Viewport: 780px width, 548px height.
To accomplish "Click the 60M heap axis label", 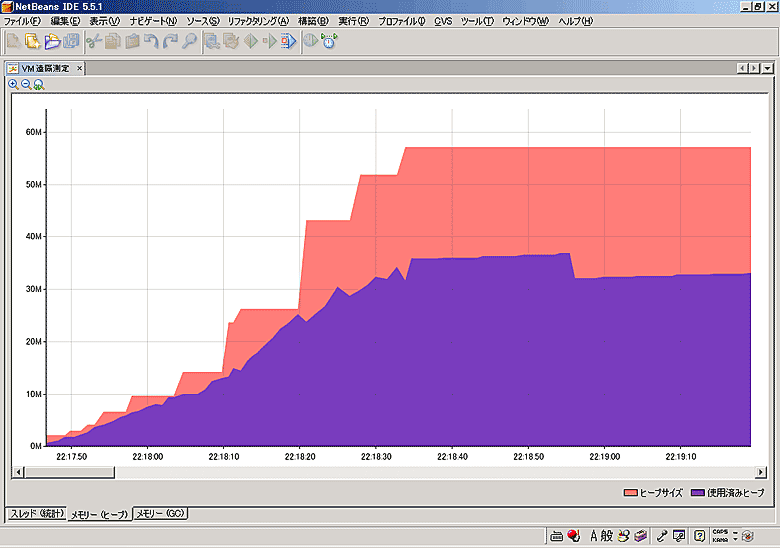I will (33, 132).
